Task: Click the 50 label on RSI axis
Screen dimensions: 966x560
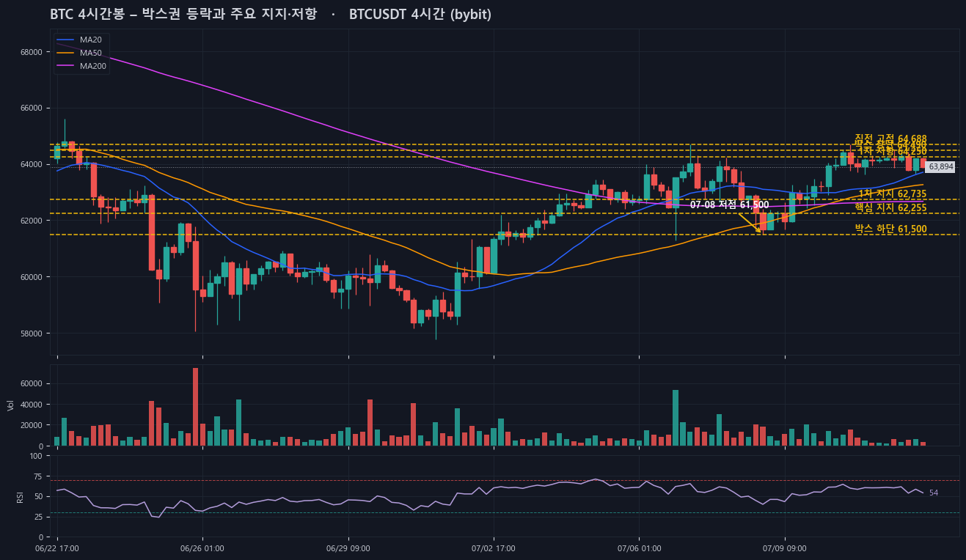Action: 38,496
